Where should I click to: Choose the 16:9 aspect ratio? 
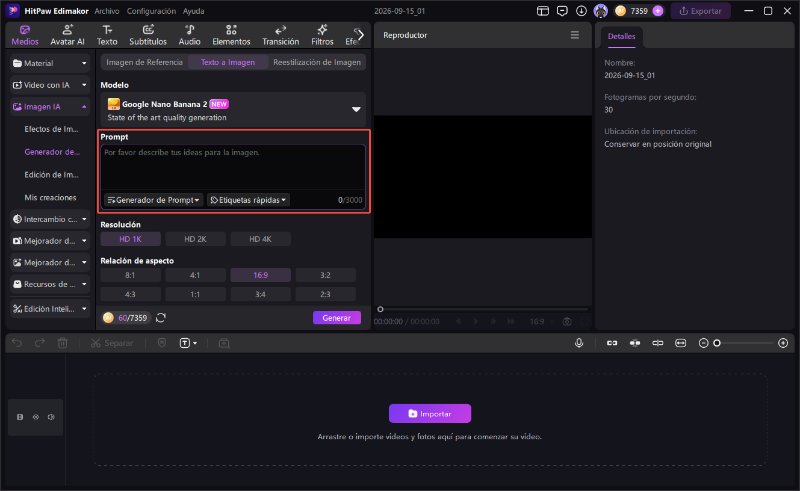tap(260, 275)
